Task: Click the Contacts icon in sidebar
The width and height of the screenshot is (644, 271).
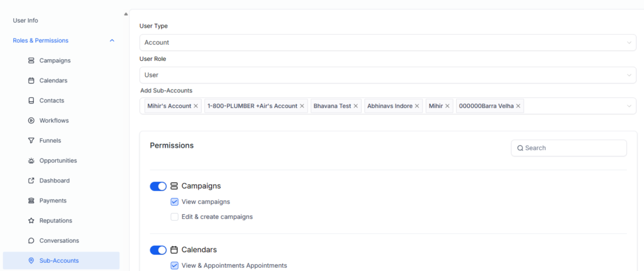Action: click(31, 101)
